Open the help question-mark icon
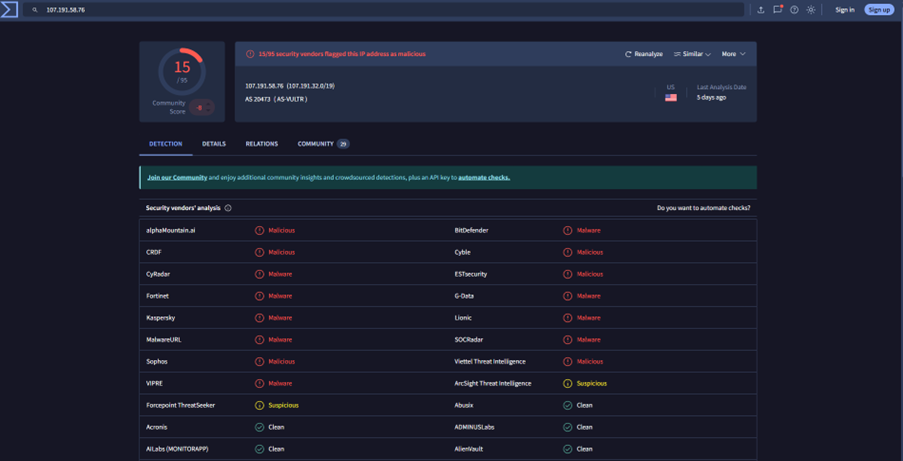 [x=794, y=10]
